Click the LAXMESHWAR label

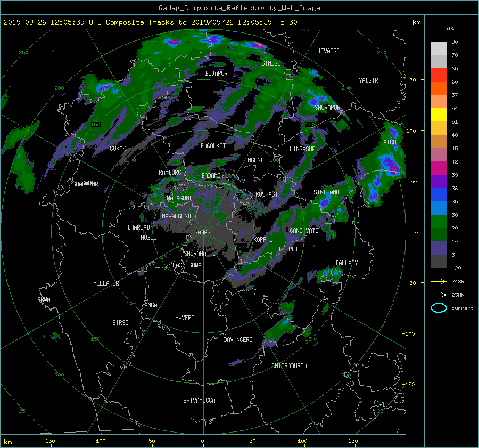(188, 265)
